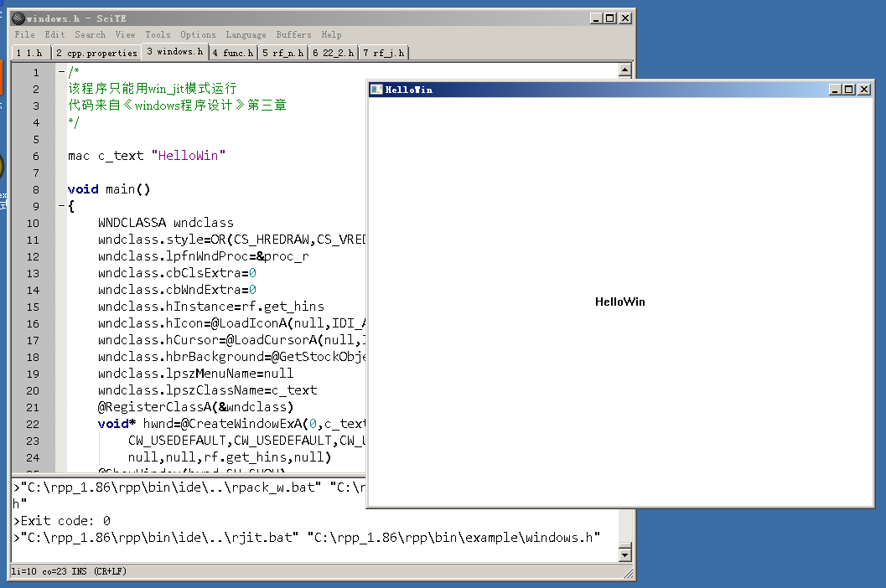The height and width of the screenshot is (588, 886).
Task: Collapse the main function fold at line 9
Action: pos(61,205)
